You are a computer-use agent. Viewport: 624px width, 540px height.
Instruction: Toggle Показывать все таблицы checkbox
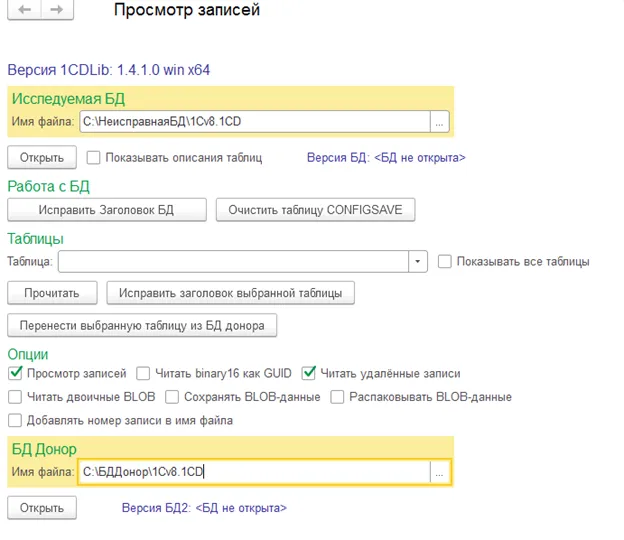click(x=445, y=262)
